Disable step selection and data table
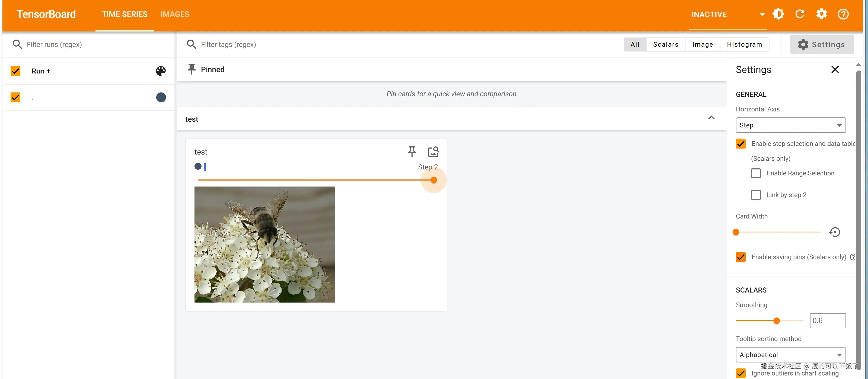 click(x=741, y=143)
